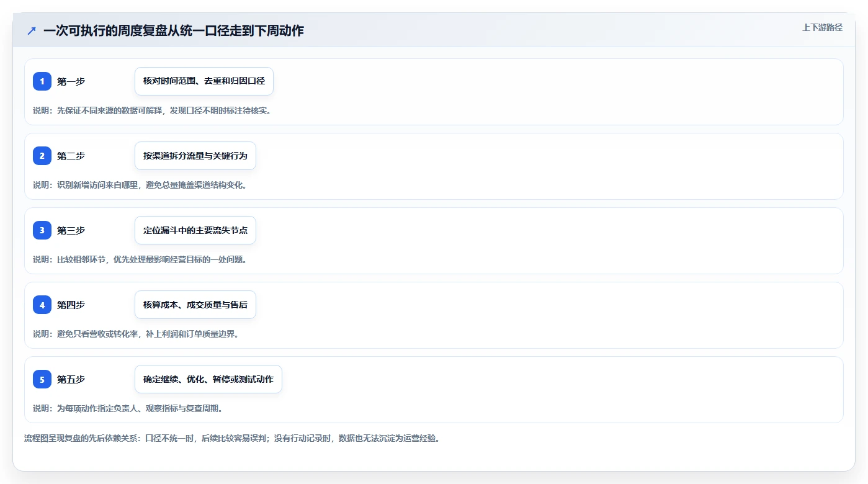Select the 核算成本、成交质量与售后 box
868x484 pixels.
195,305
